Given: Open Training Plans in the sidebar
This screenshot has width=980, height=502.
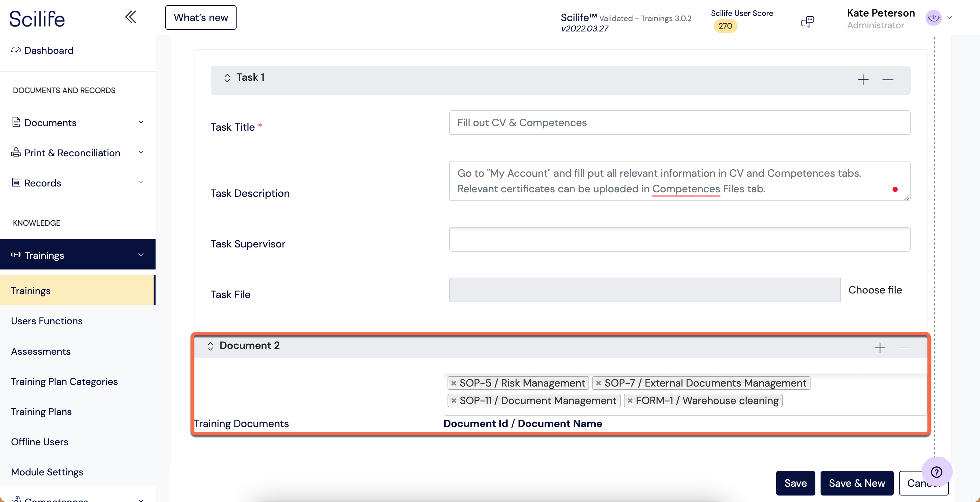Looking at the screenshot, I should [41, 412].
